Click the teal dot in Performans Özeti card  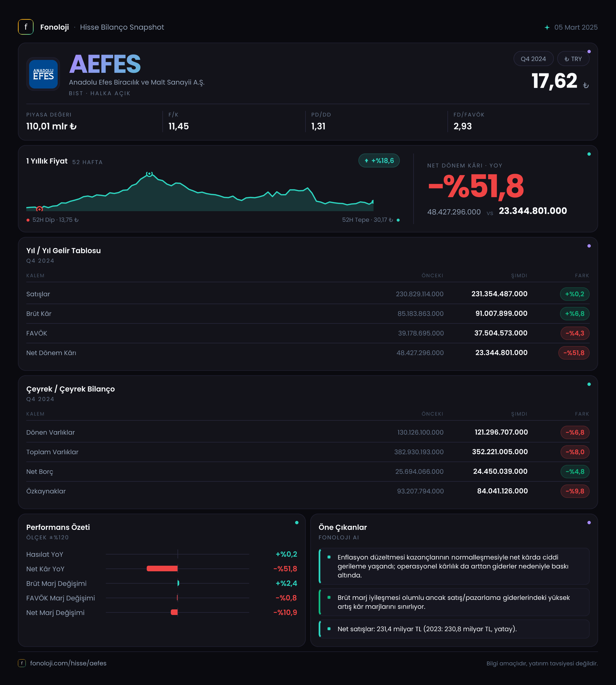[297, 523]
